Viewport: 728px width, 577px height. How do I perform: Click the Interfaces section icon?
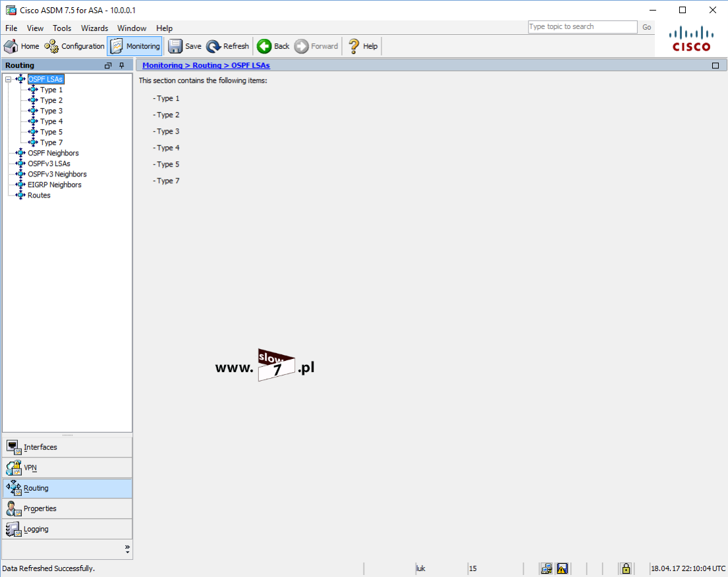14,447
